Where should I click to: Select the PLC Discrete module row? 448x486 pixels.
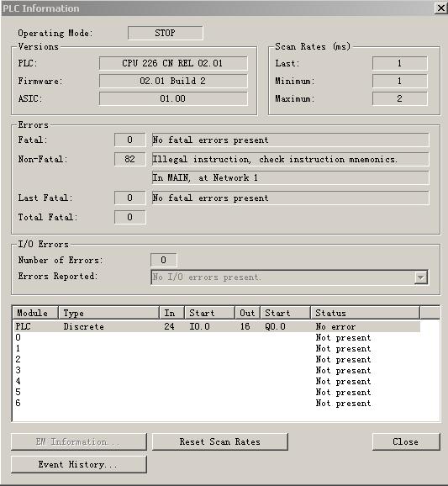[x=217, y=326]
